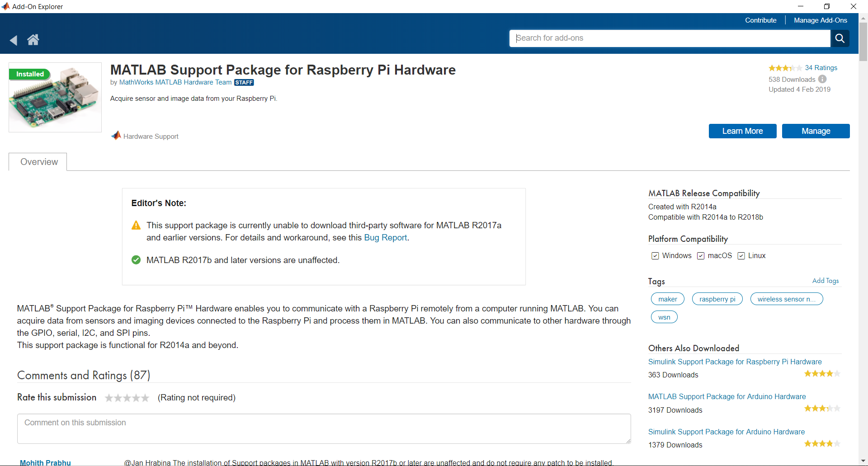Click the yellow warning triangle icon
Screen dimensions: 868x466
coord(136,225)
